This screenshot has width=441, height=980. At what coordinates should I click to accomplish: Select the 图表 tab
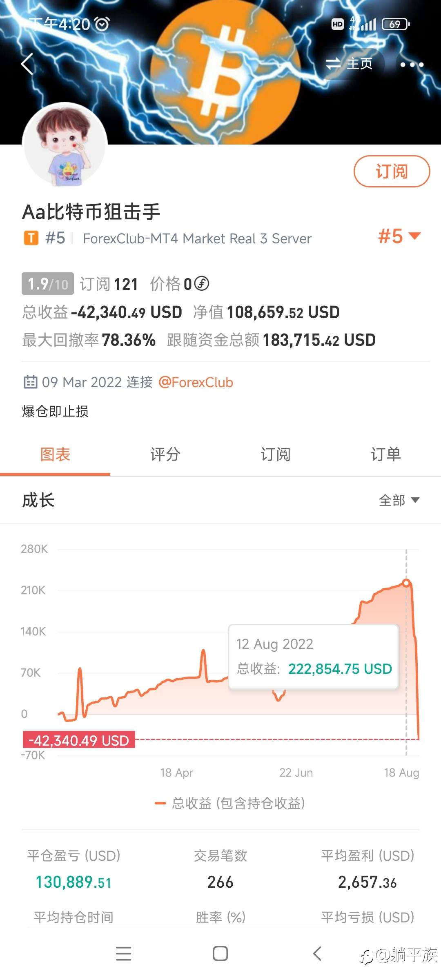coord(55,454)
